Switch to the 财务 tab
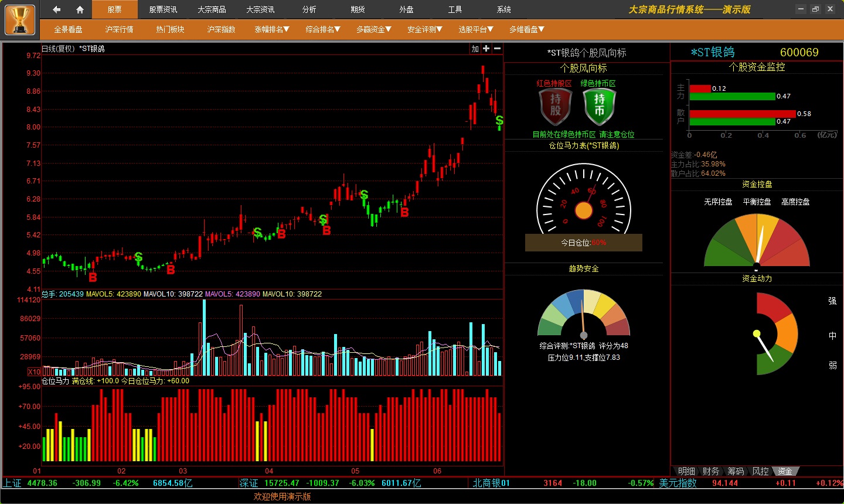 coord(710,471)
